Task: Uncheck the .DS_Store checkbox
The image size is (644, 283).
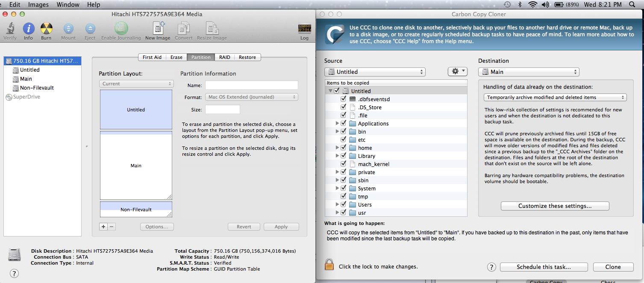Action: coord(344,107)
